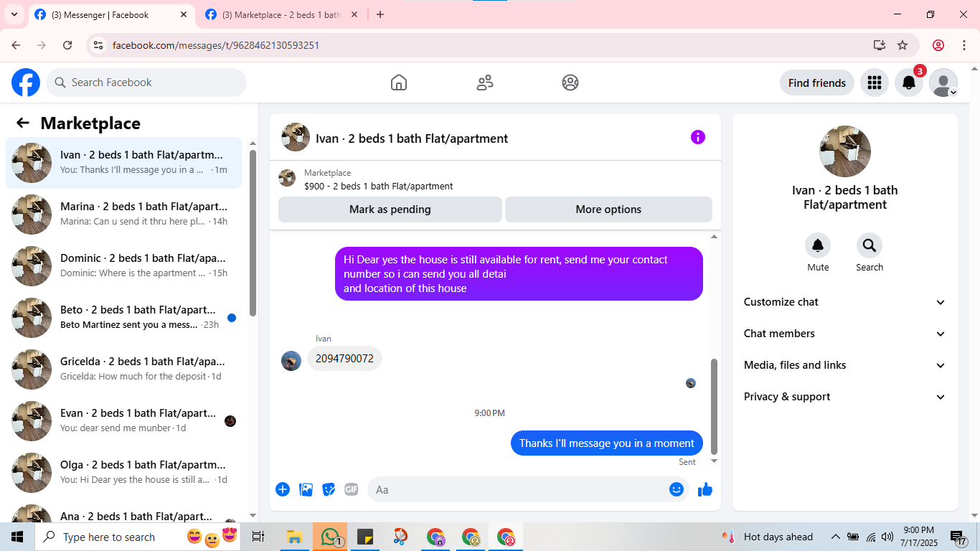
Task: Open the listing thumbnail in right panel
Action: (845, 151)
